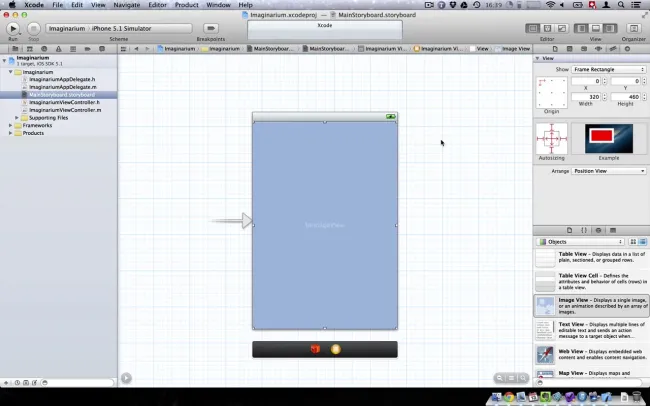The width and height of the screenshot is (650, 406).
Task: Stop the running scheme
Action: click(34, 28)
